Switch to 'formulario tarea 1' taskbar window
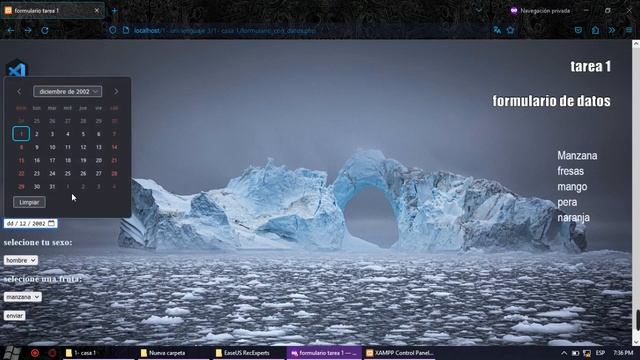 tap(324, 353)
